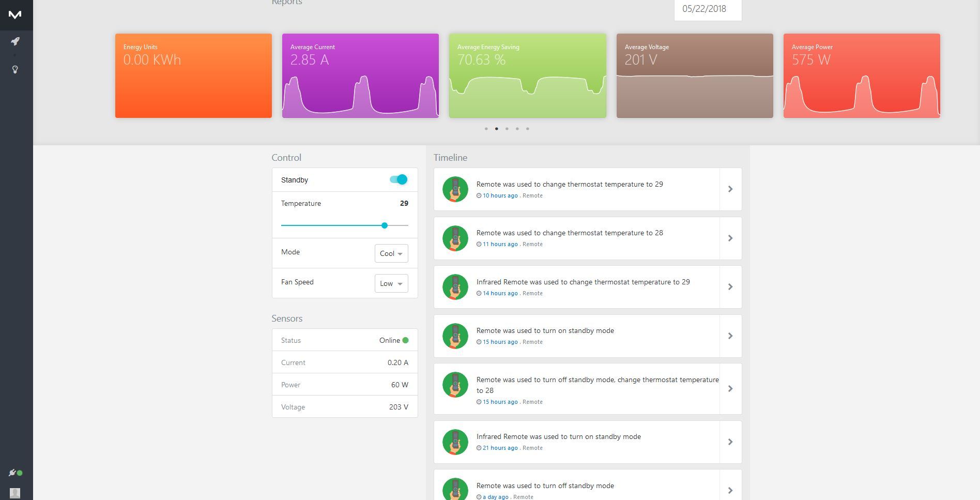The image size is (980, 500).
Task: Select the third carousel page dot
Action: pyautogui.click(x=507, y=129)
